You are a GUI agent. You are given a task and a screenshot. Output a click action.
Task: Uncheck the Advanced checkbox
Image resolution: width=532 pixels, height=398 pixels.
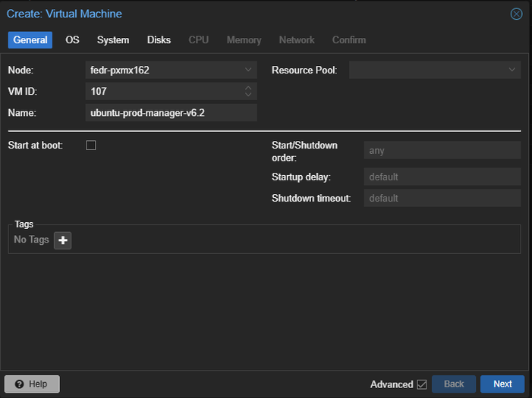422,384
